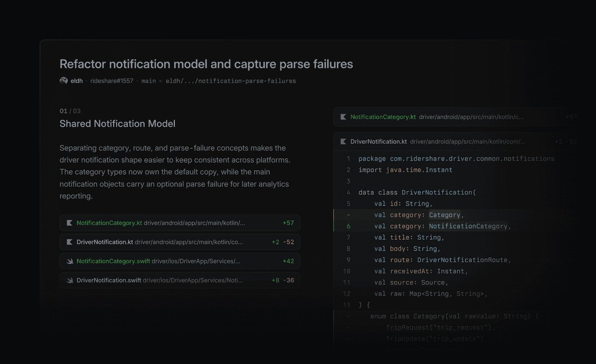Open the DriverNotification.swift file row, +8 -36
596x364 pixels.
click(180, 281)
